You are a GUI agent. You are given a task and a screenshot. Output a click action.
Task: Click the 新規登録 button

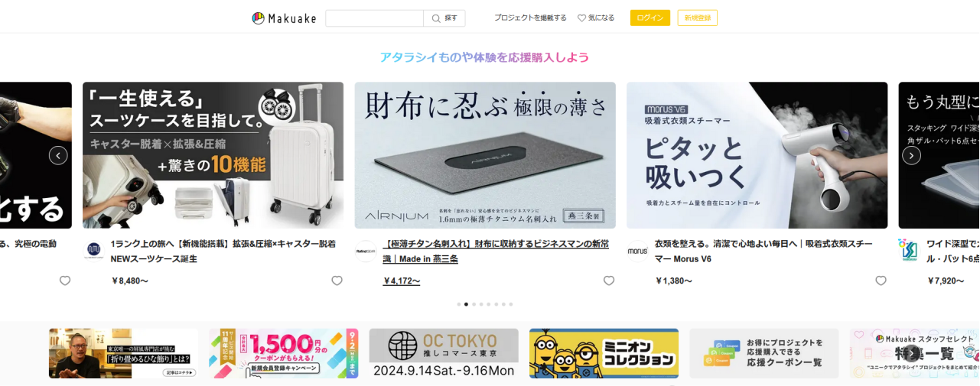698,18
